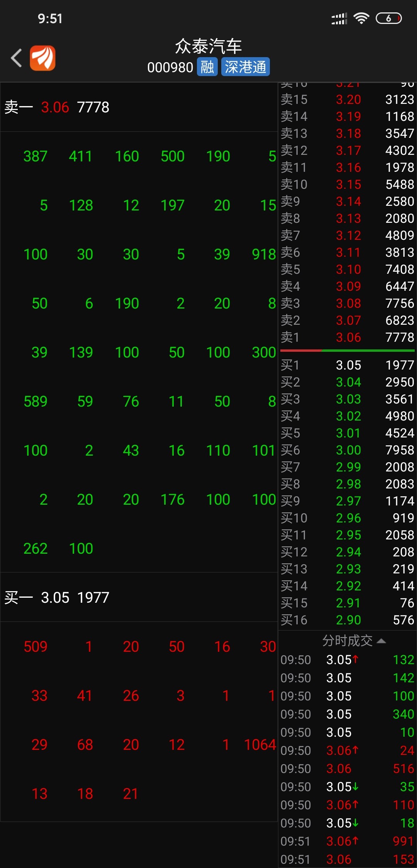Select order book row 买16 at 2.90
Viewport: 417px width, 868px height.
coord(347,620)
